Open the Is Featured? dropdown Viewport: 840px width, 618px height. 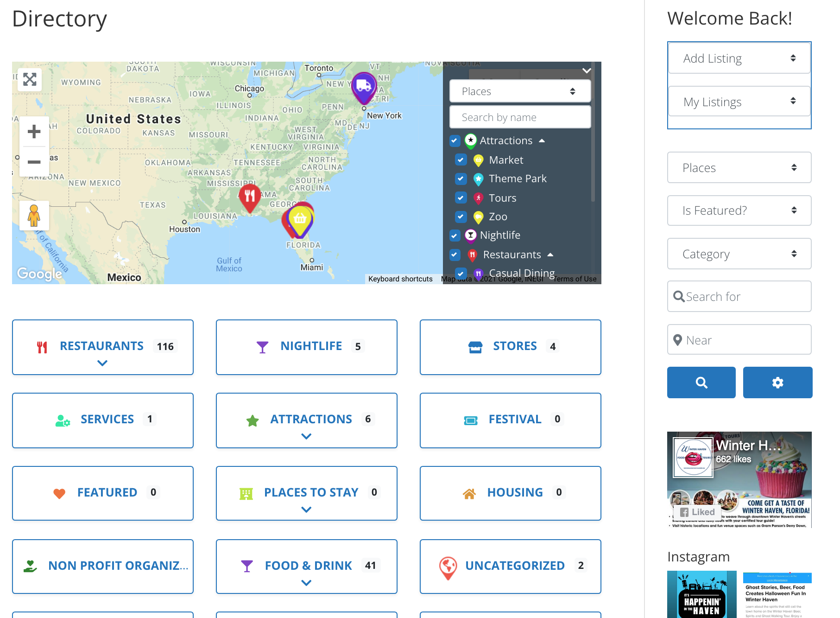(739, 210)
